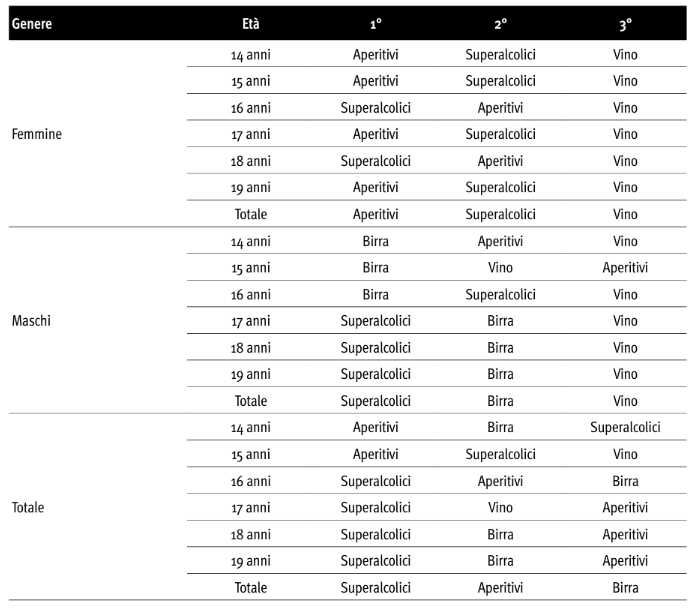
Task: Click Aperitivi third choice for Maschi 15 anni
Action: point(625,268)
